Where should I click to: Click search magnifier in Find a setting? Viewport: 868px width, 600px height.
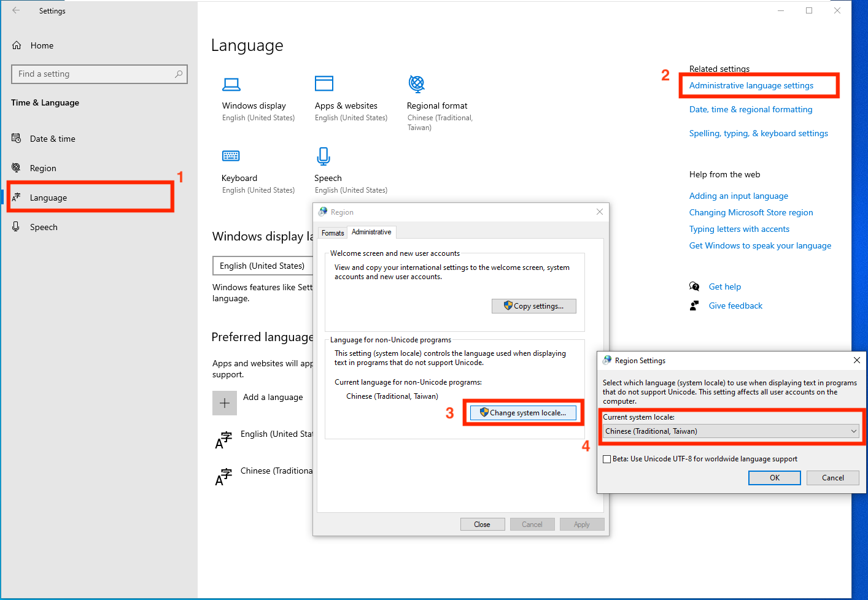179,74
